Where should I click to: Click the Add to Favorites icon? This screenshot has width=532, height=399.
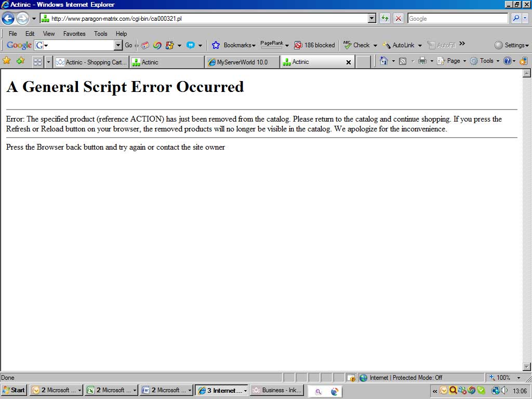coord(20,61)
